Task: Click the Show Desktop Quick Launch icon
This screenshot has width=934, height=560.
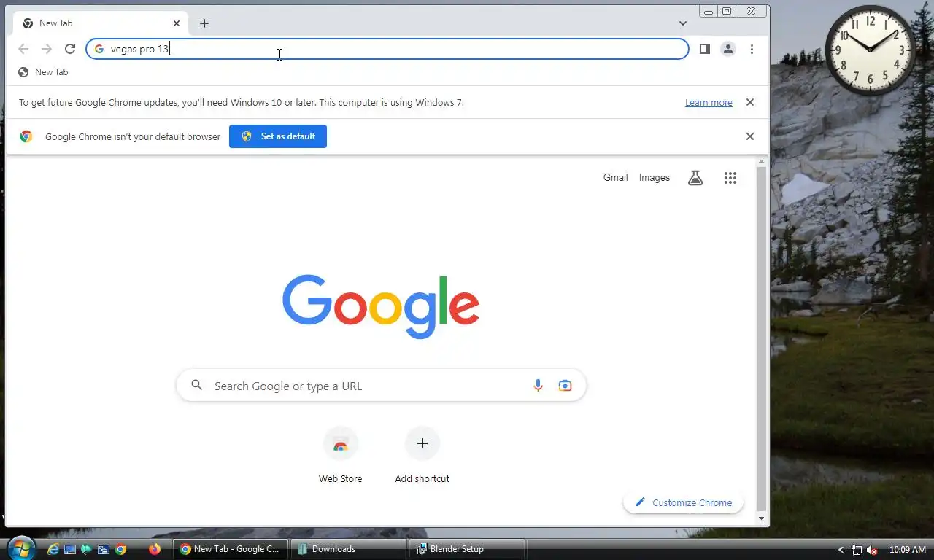Action: [x=70, y=549]
